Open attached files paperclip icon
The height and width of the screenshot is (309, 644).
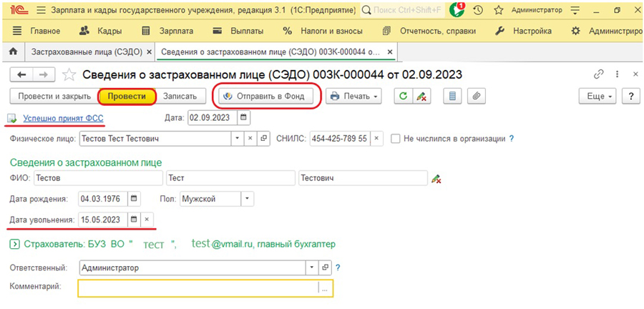[x=475, y=97]
